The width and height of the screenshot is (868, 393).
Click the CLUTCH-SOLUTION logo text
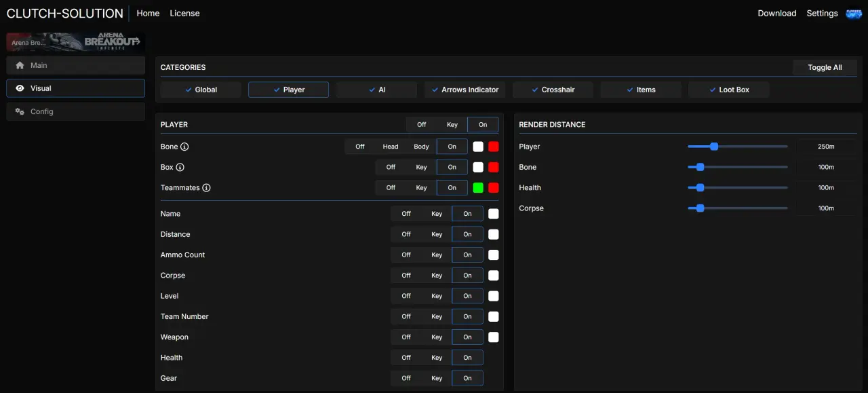[65, 13]
